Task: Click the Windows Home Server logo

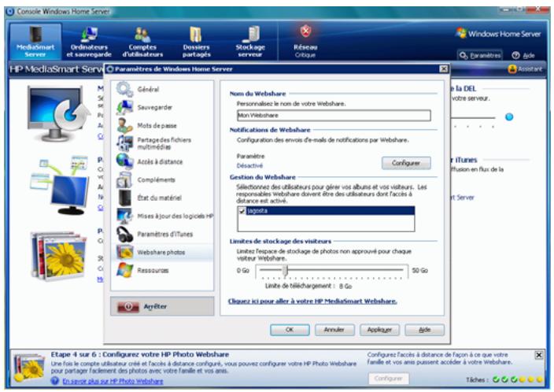Action: tap(498, 34)
